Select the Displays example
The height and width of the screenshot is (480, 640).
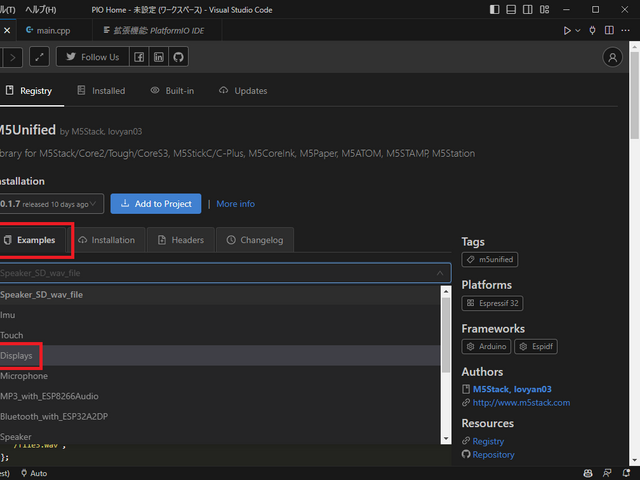(220, 356)
